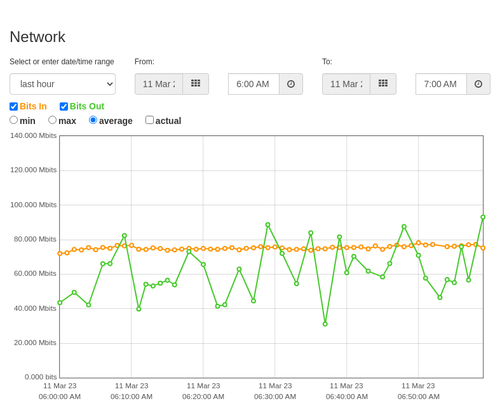The width and height of the screenshot is (500, 403).
Task: Select the max radio button
Action: coord(52,120)
